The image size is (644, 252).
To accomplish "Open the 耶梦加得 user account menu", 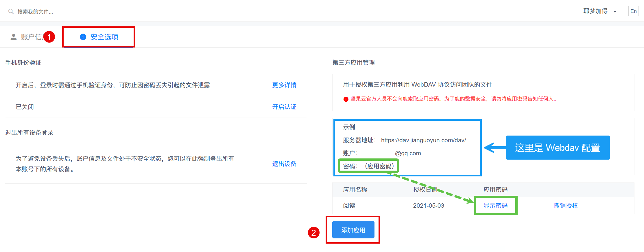I will tap(595, 11).
